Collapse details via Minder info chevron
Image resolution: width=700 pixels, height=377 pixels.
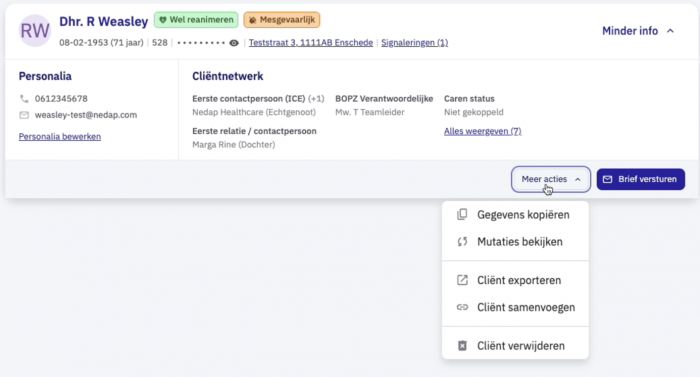point(670,31)
